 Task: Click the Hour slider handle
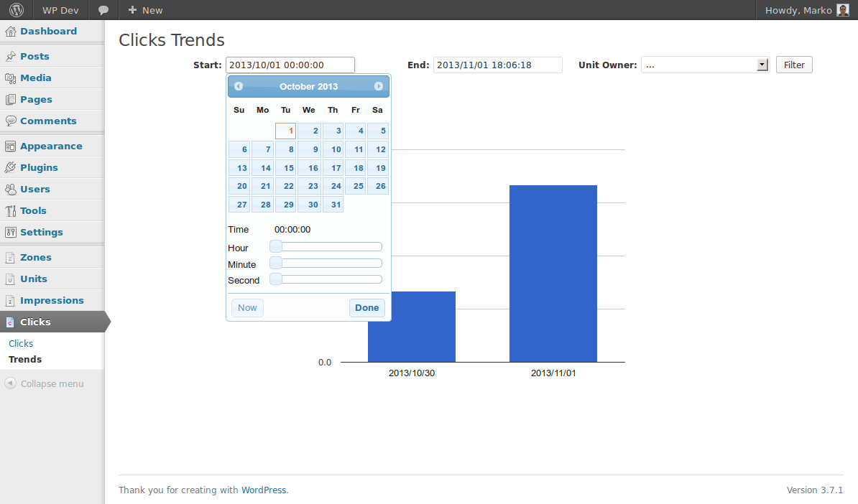click(276, 246)
